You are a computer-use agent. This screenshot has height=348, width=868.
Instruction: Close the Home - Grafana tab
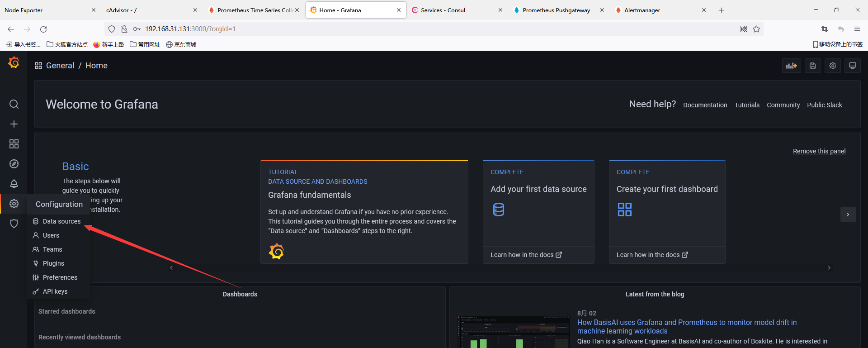point(399,10)
